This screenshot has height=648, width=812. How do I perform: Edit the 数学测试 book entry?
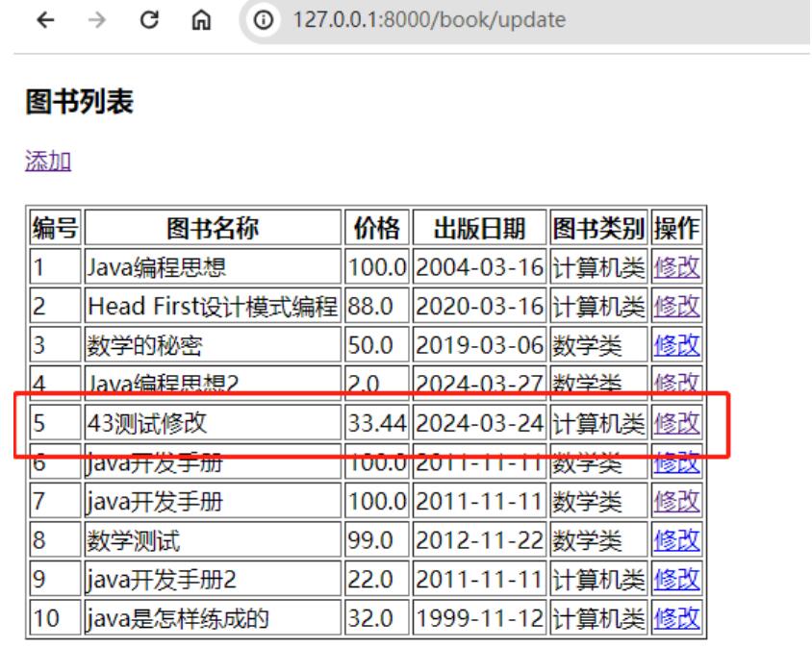[676, 540]
